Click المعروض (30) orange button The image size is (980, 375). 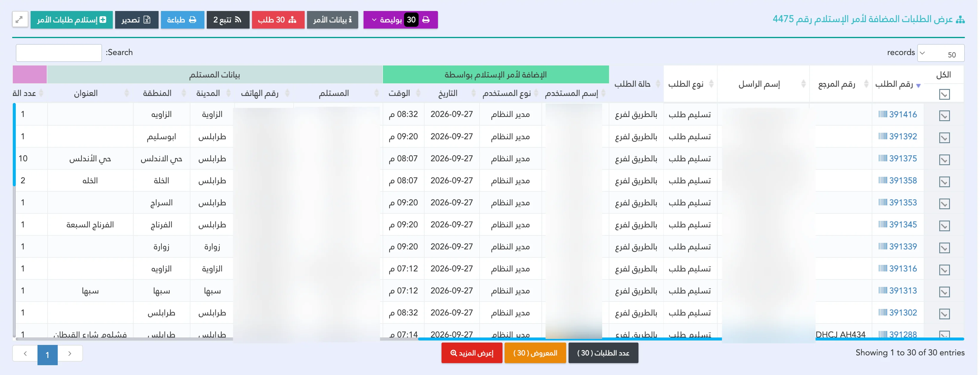(x=535, y=353)
